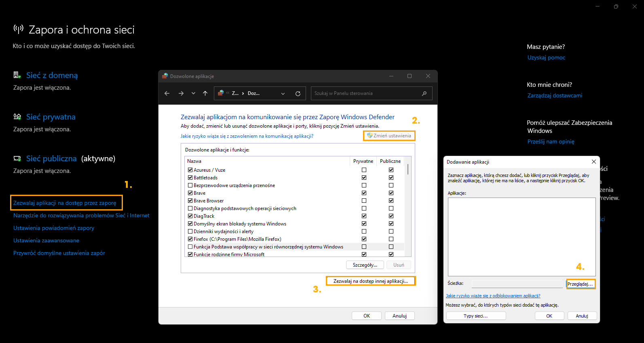Click Zezwalaj aplikacji na dostęp przez zaporę
Viewport: 644px width, 343px height.
coord(65,203)
